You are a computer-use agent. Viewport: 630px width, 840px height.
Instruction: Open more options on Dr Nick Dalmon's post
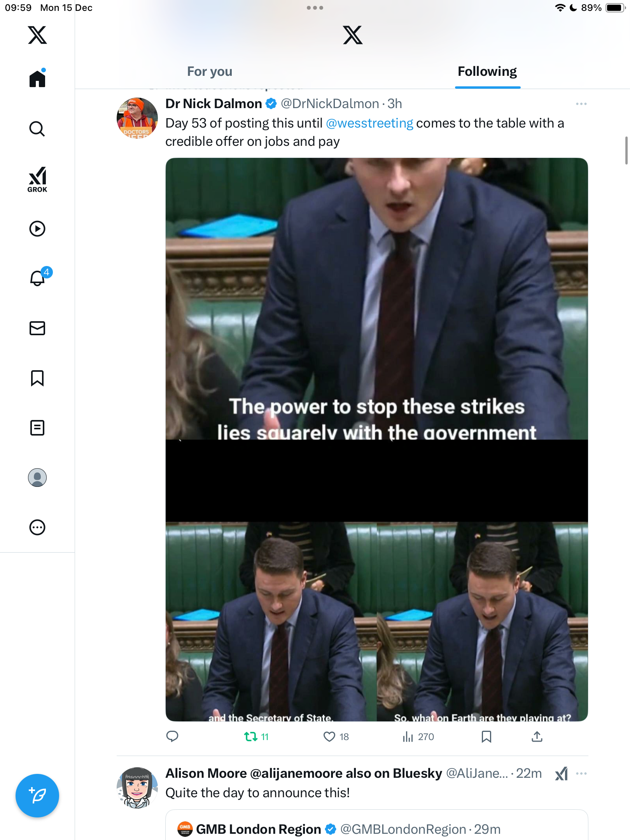(581, 104)
